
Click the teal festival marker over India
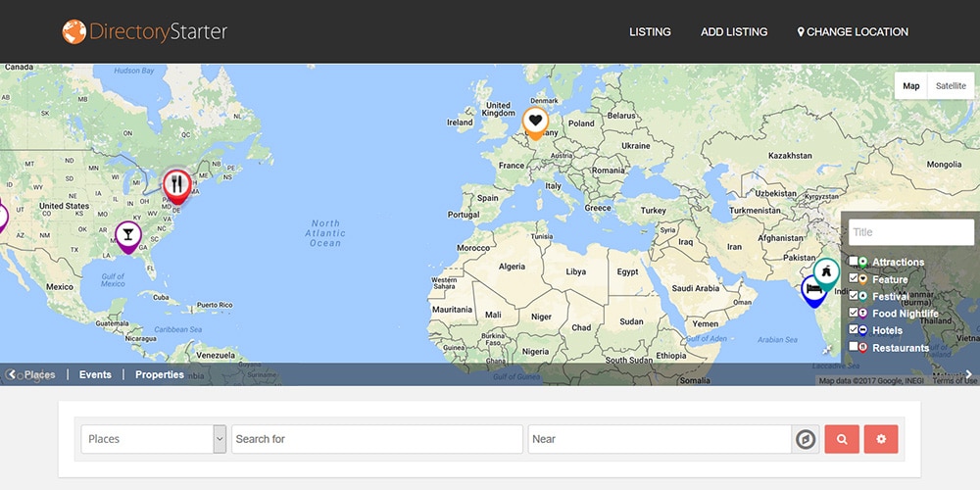(827, 271)
